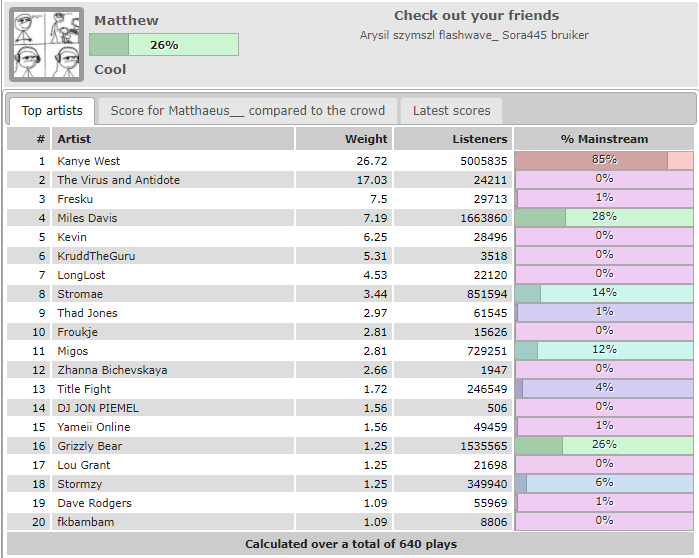Click Migos's 12% mainstream bar
Image resolution: width=699 pixels, height=558 pixels.
click(x=604, y=351)
